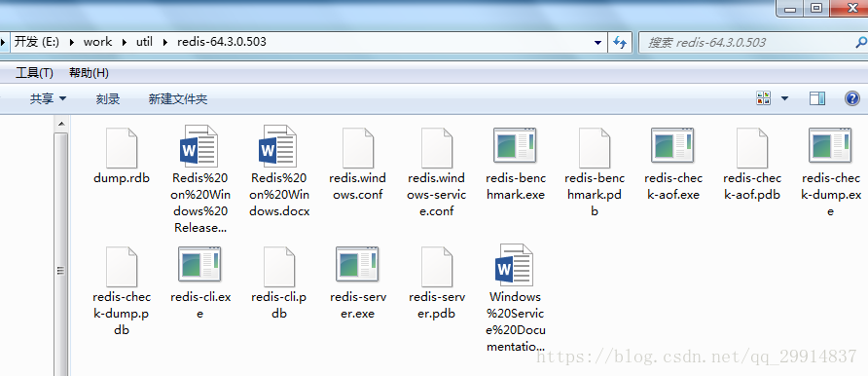Select Redis on Windows Release Word document icon
The image size is (868, 376).
point(199,146)
